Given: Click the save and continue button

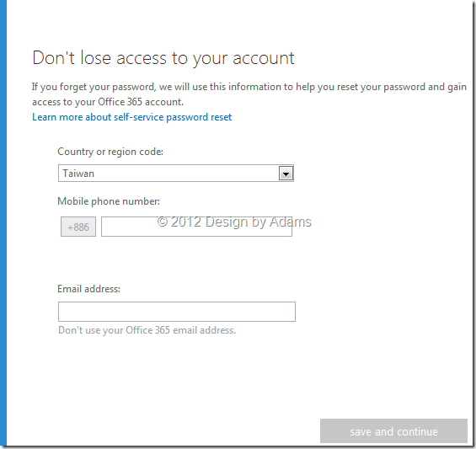Looking at the screenshot, I should [393, 431].
